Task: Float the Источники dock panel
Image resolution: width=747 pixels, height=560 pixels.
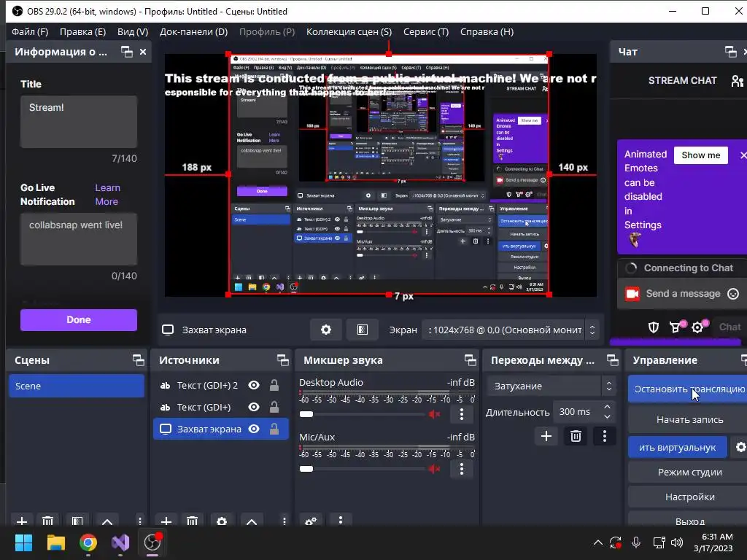Action: [282, 360]
